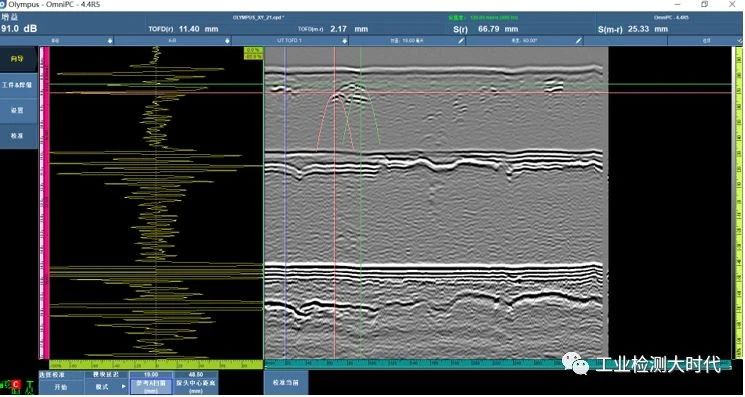Open the 模式 mode submenu arrow
The image size is (745, 397).
tap(124, 387)
